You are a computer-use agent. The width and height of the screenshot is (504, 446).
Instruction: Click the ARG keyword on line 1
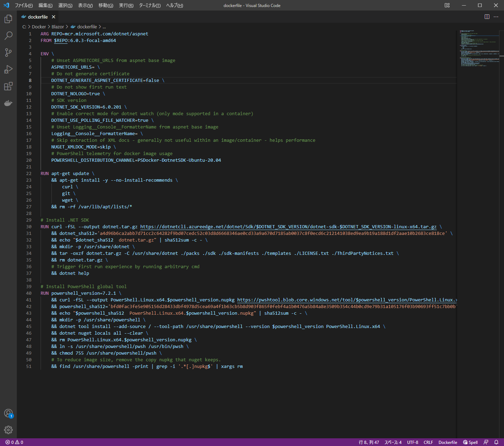45,34
